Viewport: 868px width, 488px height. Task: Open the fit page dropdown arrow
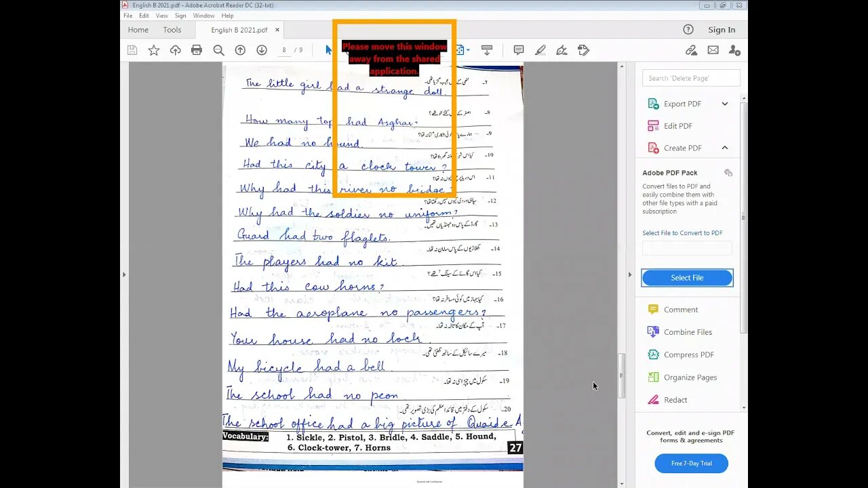468,50
